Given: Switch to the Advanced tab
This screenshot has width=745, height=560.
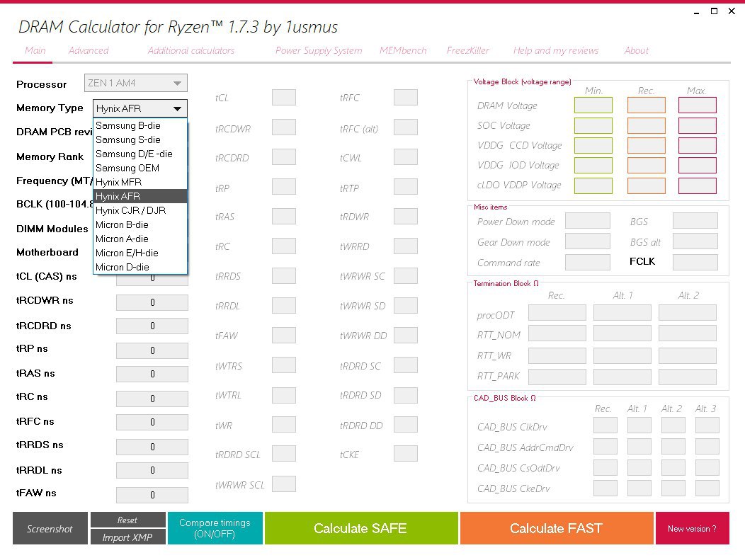Looking at the screenshot, I should (x=89, y=50).
